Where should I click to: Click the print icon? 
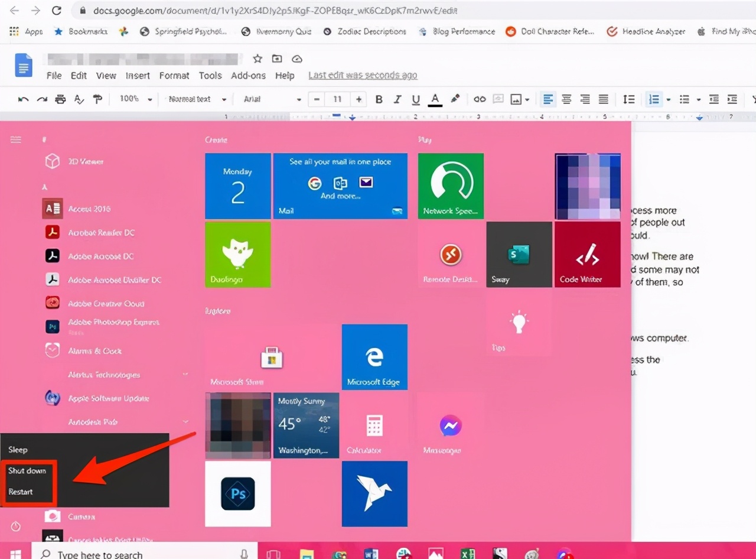tap(60, 99)
